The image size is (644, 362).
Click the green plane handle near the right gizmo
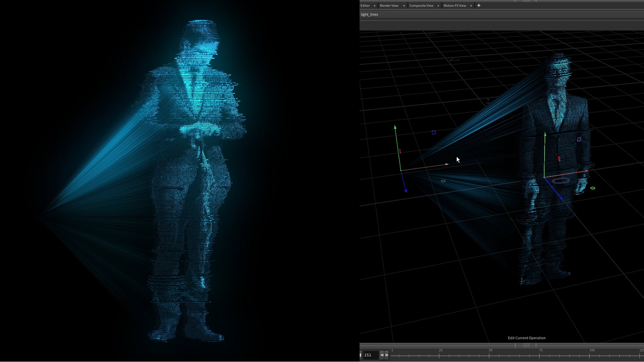point(593,188)
